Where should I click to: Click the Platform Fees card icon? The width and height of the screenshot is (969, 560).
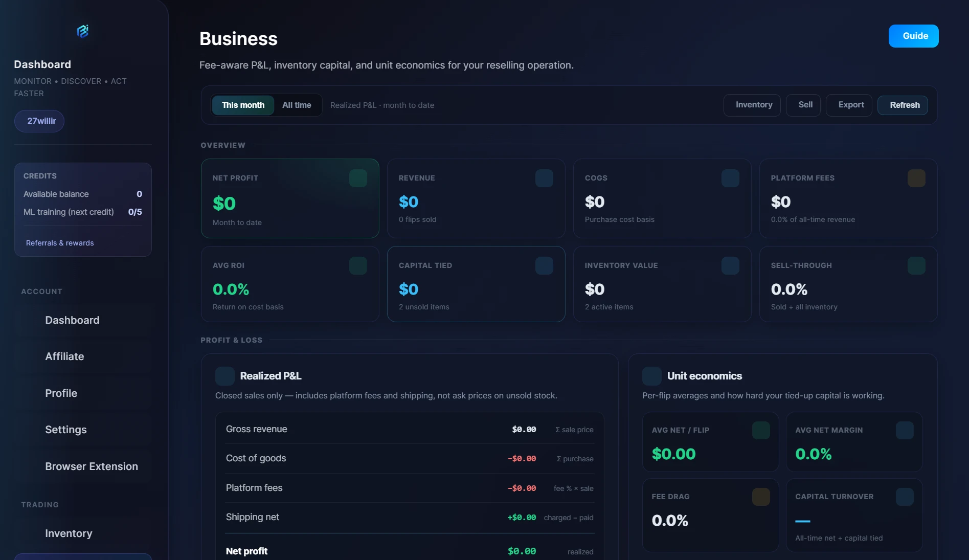[916, 178]
